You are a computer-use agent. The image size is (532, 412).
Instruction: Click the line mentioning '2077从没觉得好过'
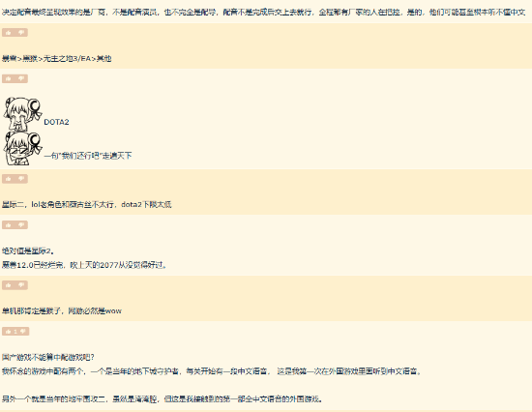tap(84, 265)
